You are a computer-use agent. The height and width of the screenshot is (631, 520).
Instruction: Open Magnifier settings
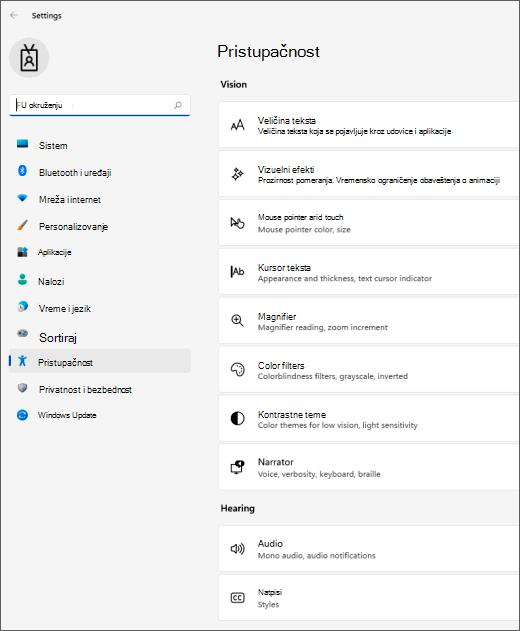click(x=369, y=321)
